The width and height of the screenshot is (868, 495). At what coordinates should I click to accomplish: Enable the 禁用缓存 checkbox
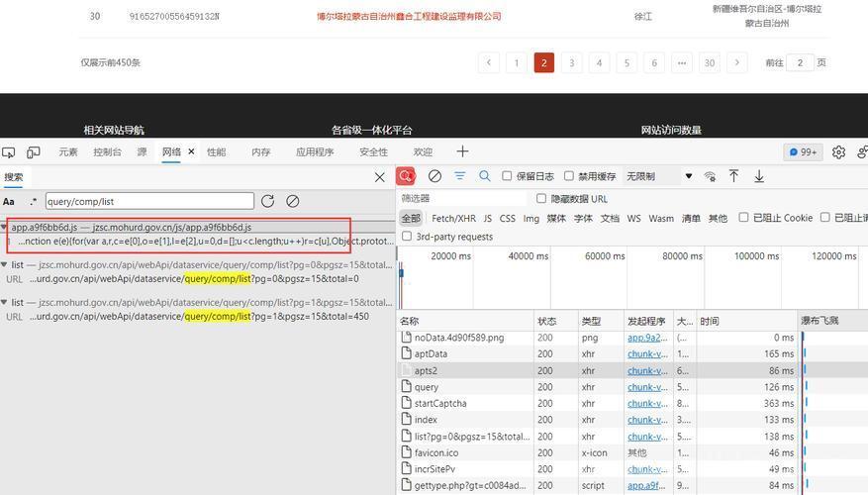click(568, 175)
